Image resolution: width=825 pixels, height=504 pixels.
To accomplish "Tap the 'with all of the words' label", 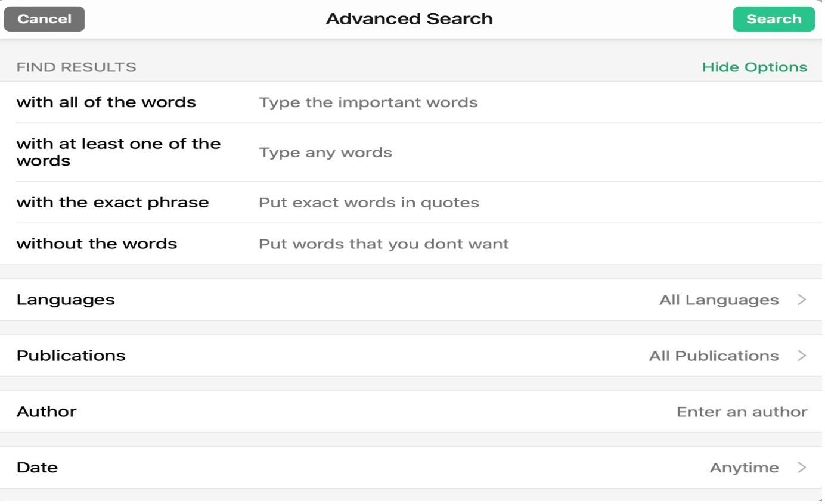I will pyautogui.click(x=106, y=102).
